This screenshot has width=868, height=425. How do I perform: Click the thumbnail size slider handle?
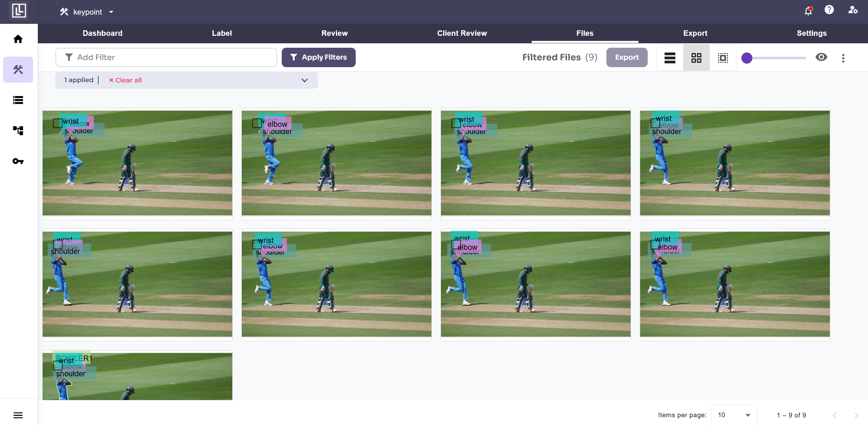pyautogui.click(x=747, y=58)
